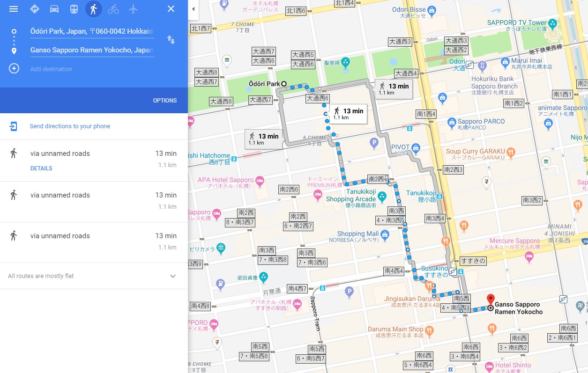Image resolution: width=588 pixels, height=373 pixels.
Task: Select best travel mode directions icon
Action: pyautogui.click(x=34, y=9)
